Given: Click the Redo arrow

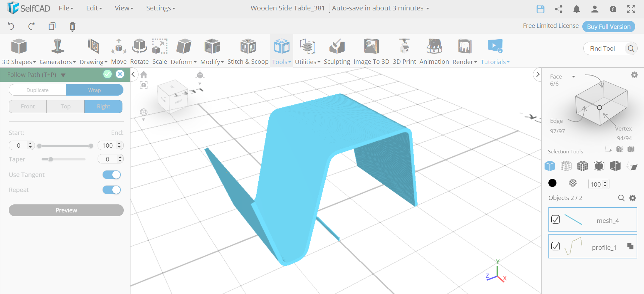Looking at the screenshot, I should coord(32,26).
